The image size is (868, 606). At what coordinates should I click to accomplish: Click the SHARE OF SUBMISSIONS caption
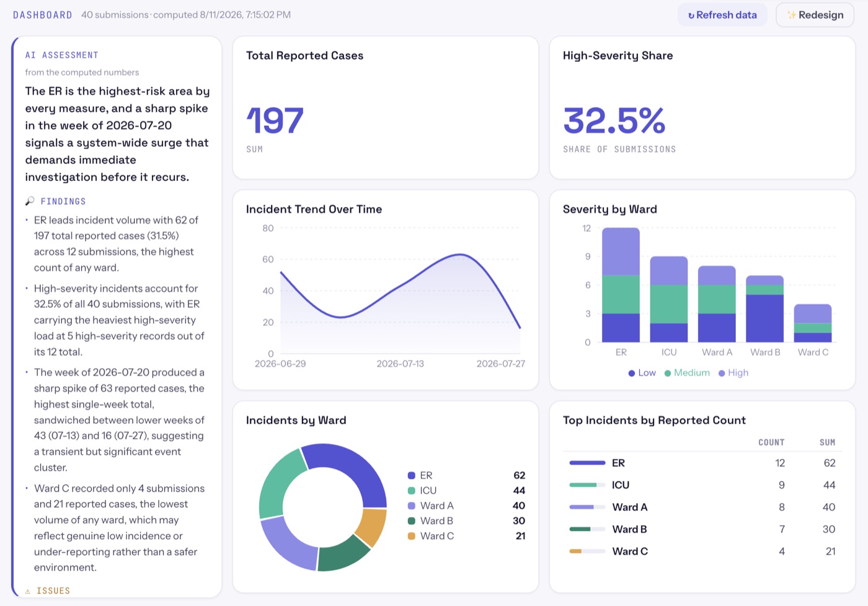[x=619, y=149]
